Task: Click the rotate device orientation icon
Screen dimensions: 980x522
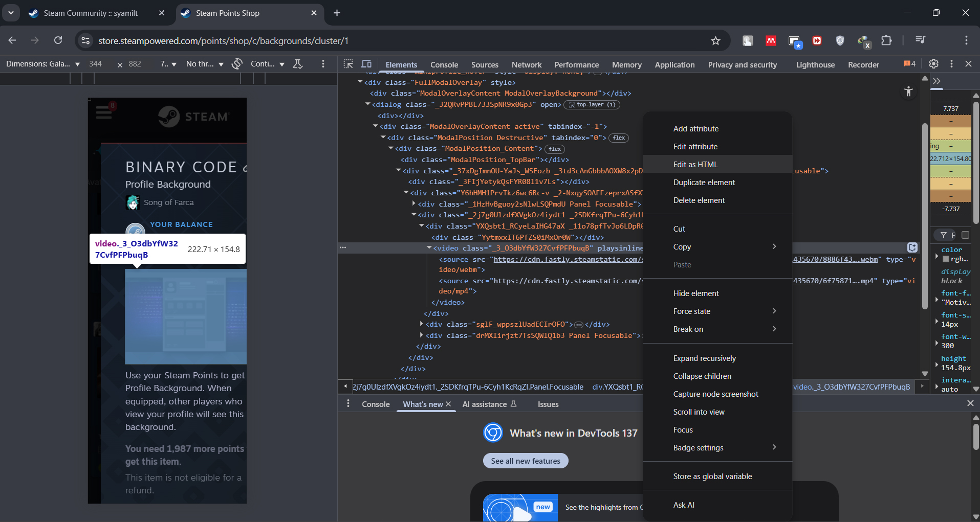Action: click(x=237, y=64)
